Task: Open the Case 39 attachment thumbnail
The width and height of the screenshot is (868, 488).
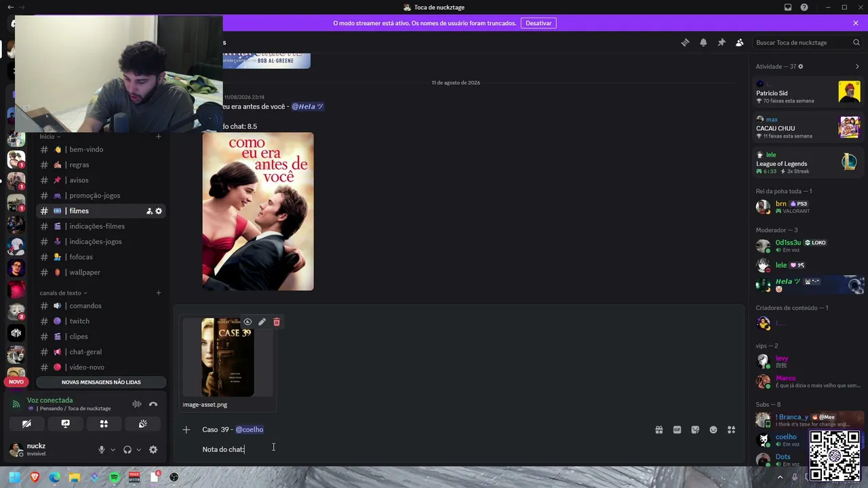Action: tap(227, 357)
